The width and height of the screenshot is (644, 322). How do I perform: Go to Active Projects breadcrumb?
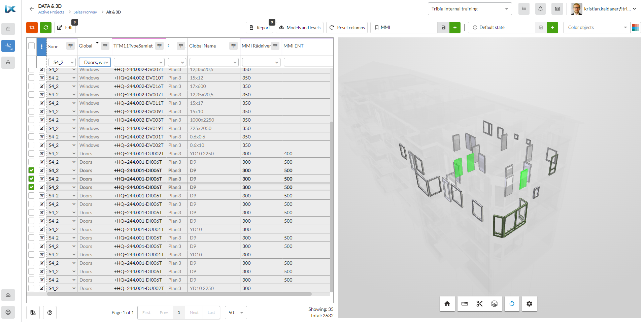pyautogui.click(x=51, y=12)
